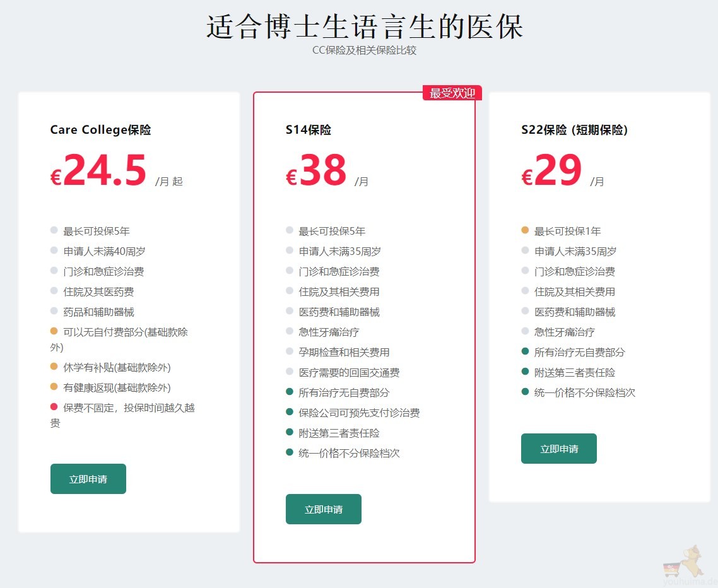The width and height of the screenshot is (718, 588).
Task: Click the heading 适合博士生语言生的医保
Action: coord(365,26)
